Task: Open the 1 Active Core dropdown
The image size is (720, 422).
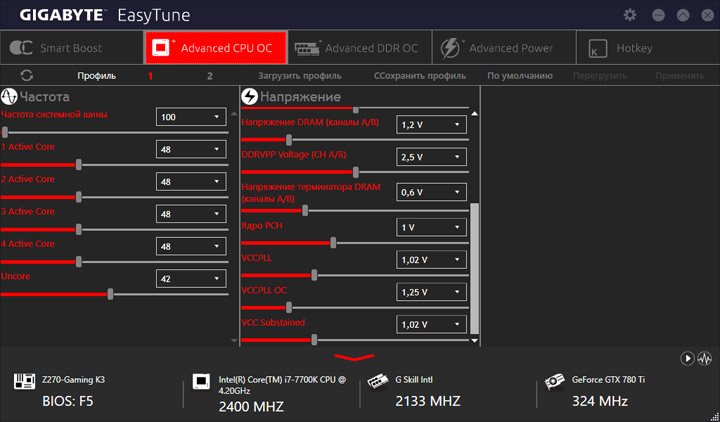Action: [191, 149]
